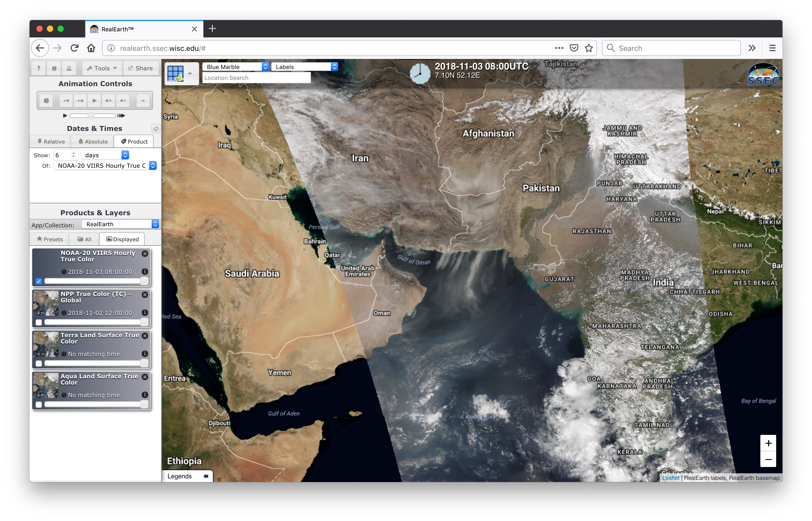The height and width of the screenshot is (521, 812).
Task: Remove the Aqua Land Surface True Color layer
Action: tap(145, 377)
